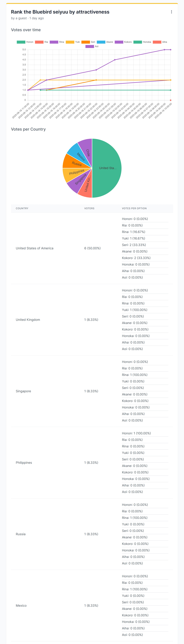Toggle the Aiha legend entry

(160, 42)
